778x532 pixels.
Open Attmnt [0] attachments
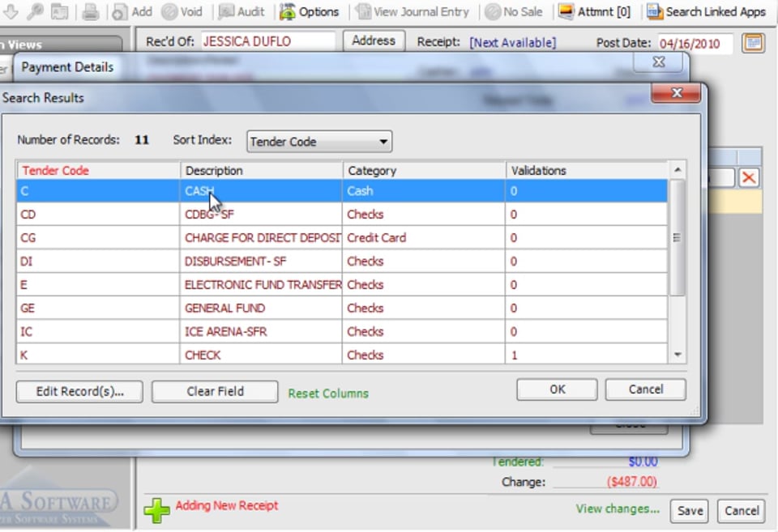594,11
